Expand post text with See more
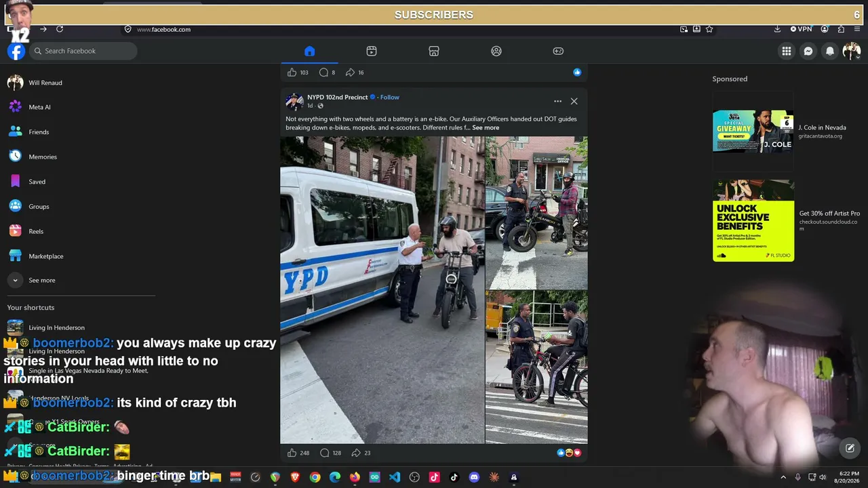The image size is (868, 488). (486, 127)
